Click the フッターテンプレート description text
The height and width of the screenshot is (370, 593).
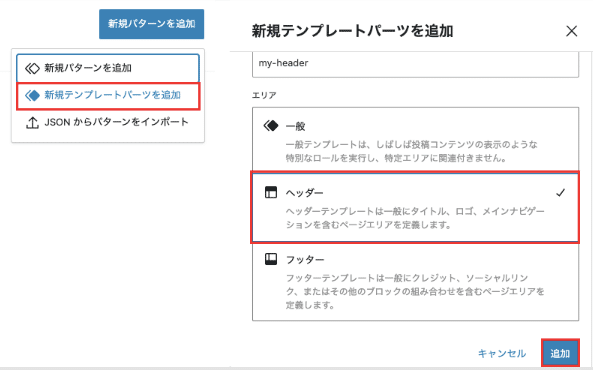tap(415, 291)
